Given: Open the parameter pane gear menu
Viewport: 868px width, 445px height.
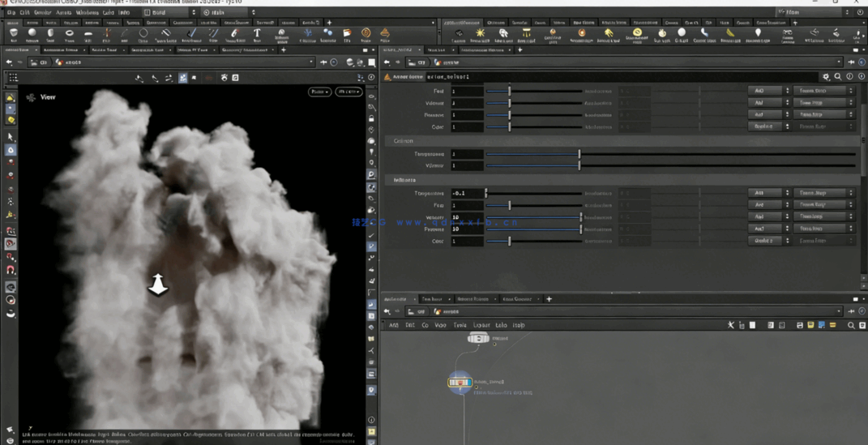Looking at the screenshot, I should point(826,77).
